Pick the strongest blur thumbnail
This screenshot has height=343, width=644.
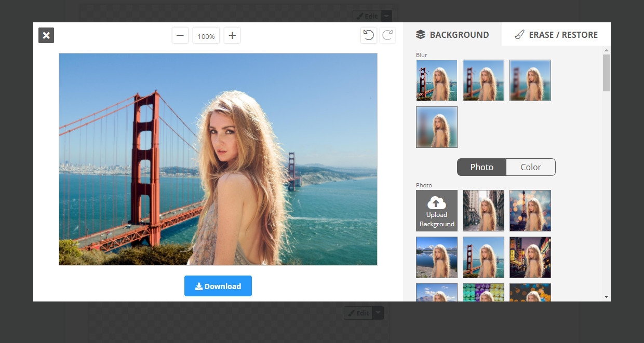click(x=437, y=127)
